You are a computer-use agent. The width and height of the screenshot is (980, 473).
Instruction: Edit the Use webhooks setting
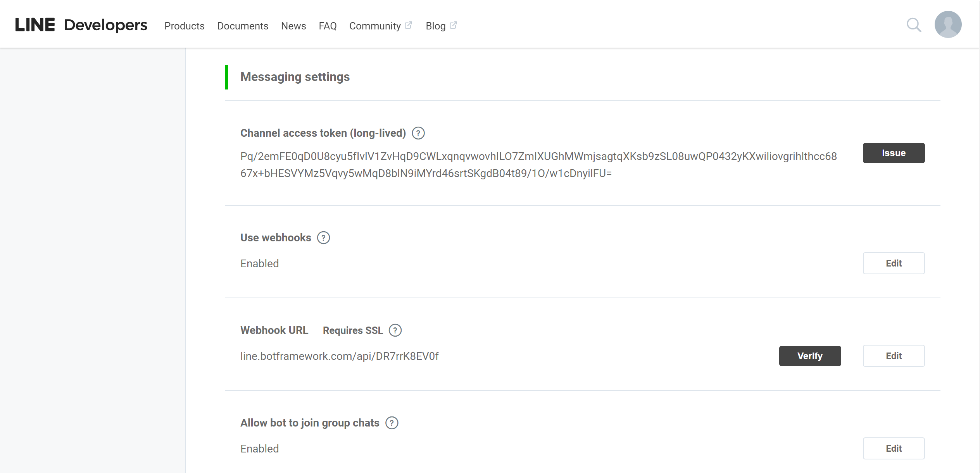[x=894, y=263]
